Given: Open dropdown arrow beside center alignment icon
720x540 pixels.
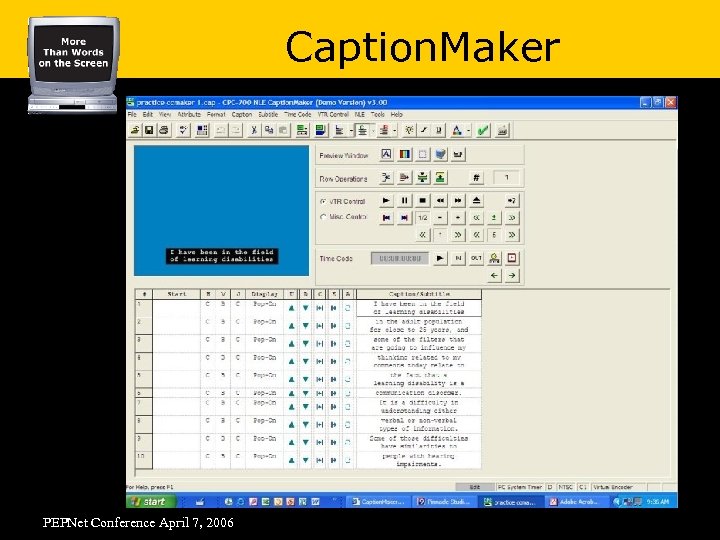Looking at the screenshot, I should (x=372, y=131).
